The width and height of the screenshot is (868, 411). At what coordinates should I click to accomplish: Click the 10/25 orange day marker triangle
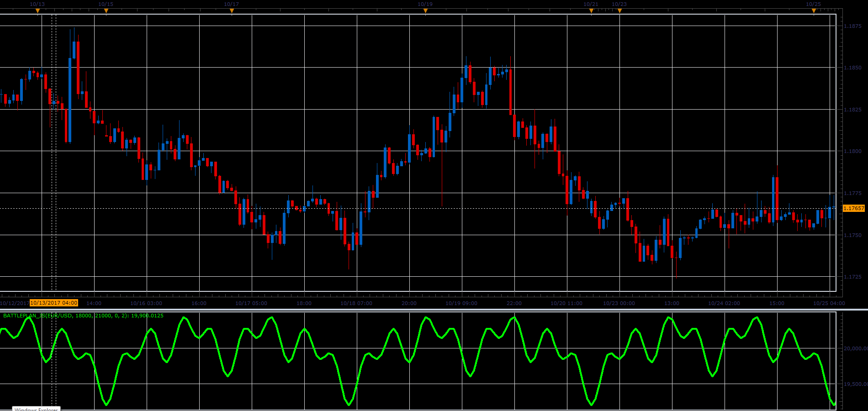point(814,11)
